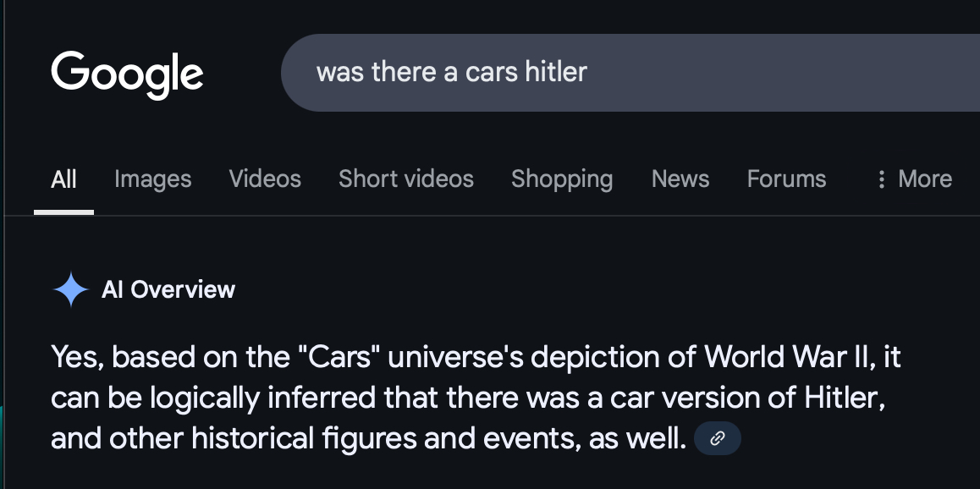Click the query text "was there a cars hitler"
Image resolution: width=980 pixels, height=489 pixels.
pos(451,73)
